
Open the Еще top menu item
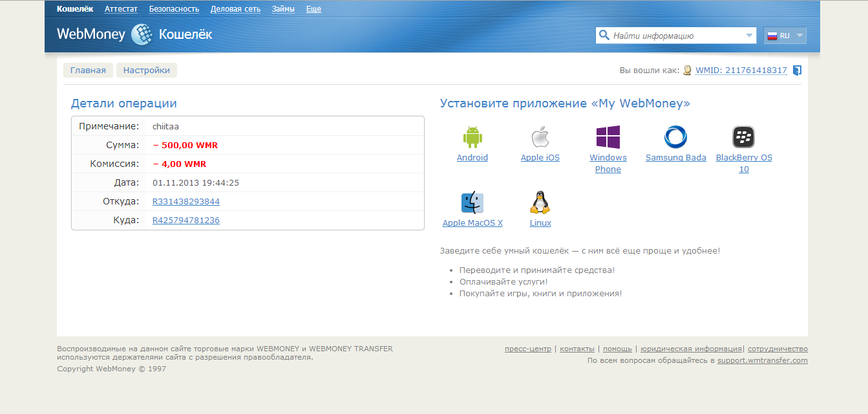click(x=313, y=9)
